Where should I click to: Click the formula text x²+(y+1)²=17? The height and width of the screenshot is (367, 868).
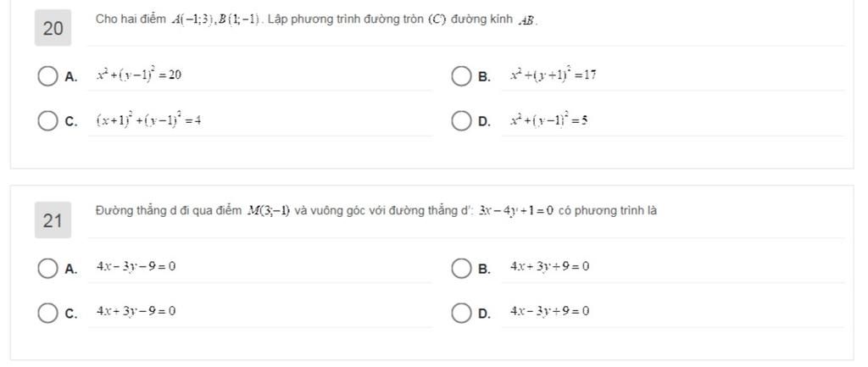coord(554,75)
